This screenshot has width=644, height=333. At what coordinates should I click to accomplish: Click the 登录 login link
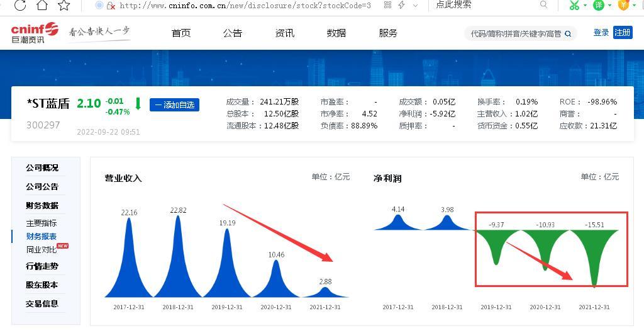click(601, 33)
